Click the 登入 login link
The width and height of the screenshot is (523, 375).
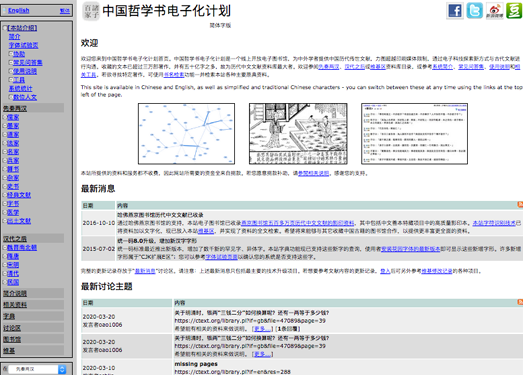[x=385, y=271]
